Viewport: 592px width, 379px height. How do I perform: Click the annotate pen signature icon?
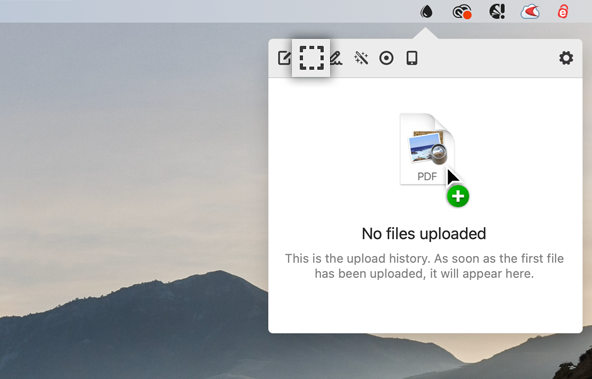pyautogui.click(x=336, y=59)
